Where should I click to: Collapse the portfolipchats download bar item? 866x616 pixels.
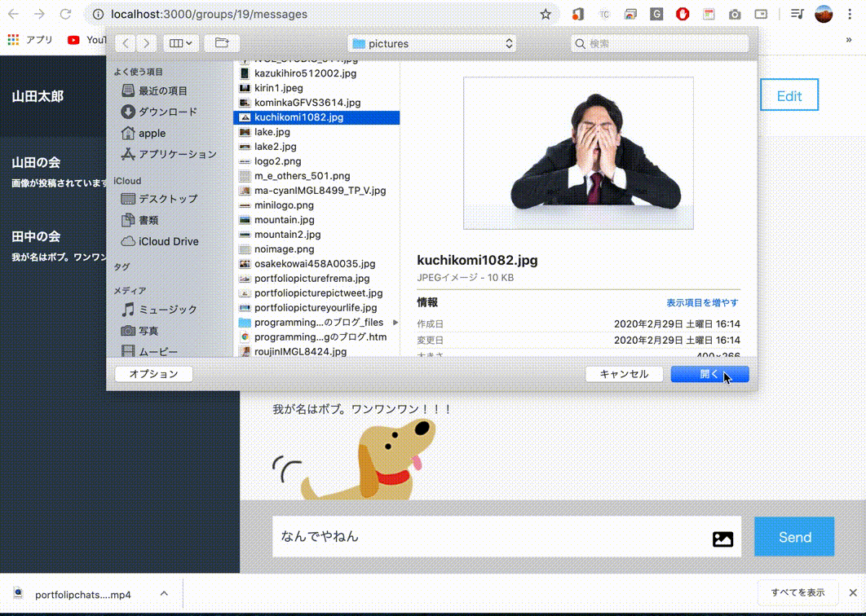163,594
